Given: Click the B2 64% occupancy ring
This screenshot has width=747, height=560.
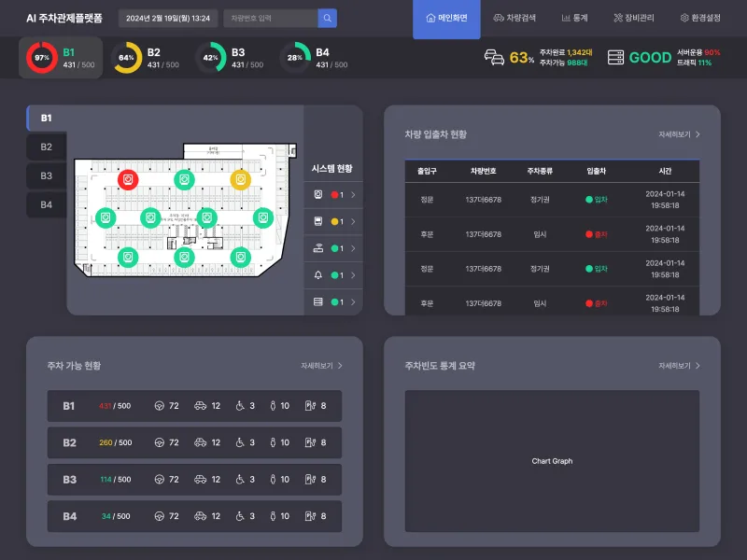Looking at the screenshot, I should click(x=126, y=58).
